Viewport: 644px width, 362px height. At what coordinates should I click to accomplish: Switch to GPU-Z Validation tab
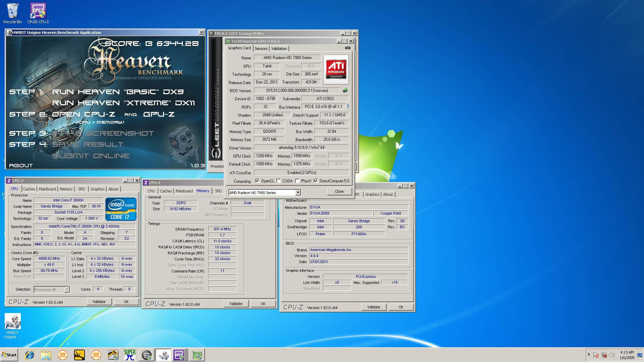pos(279,49)
